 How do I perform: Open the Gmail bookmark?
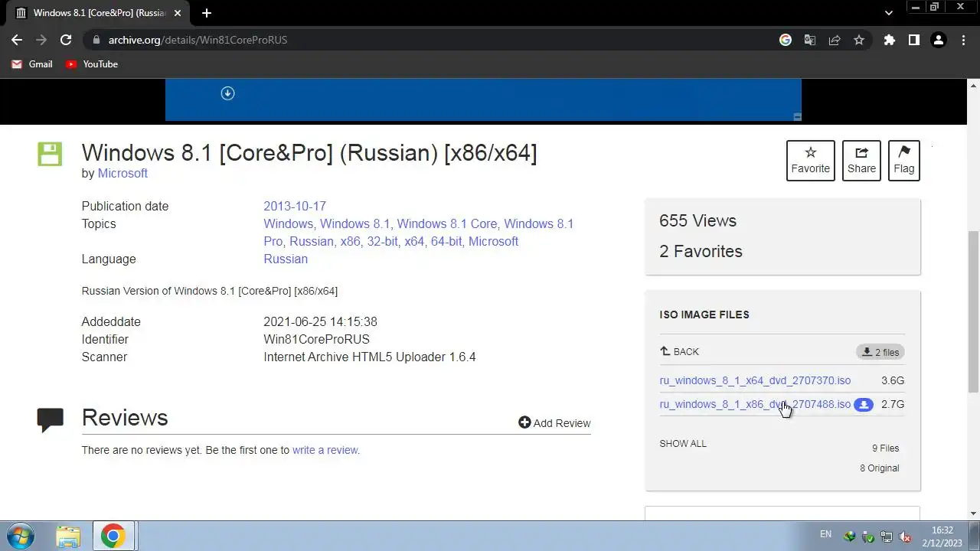(x=32, y=64)
